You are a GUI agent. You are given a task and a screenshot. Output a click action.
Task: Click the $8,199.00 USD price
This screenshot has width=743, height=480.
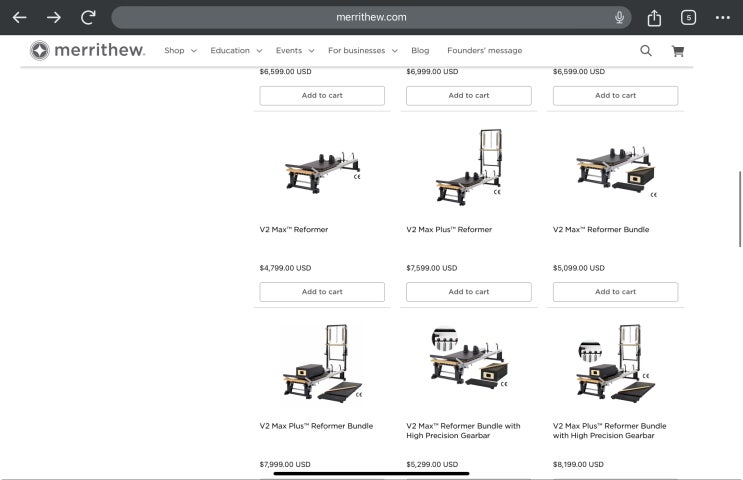tap(578, 464)
